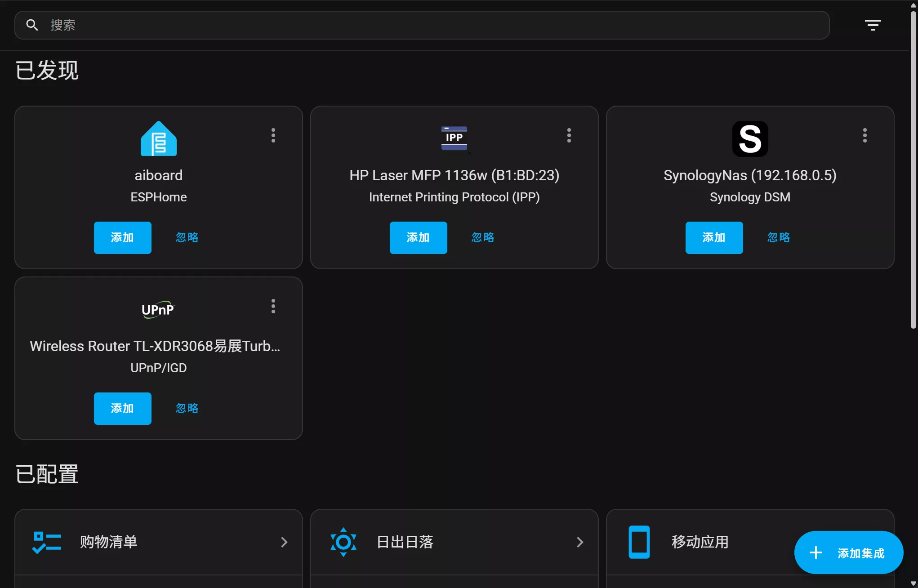Viewport: 918px width, 588px height.
Task: Open the 移动应用 entry text
Action: click(700, 542)
